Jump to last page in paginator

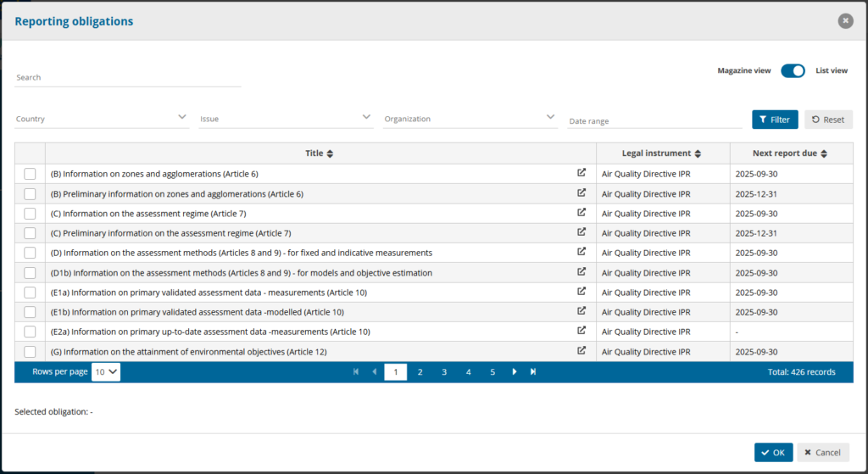[x=533, y=371]
